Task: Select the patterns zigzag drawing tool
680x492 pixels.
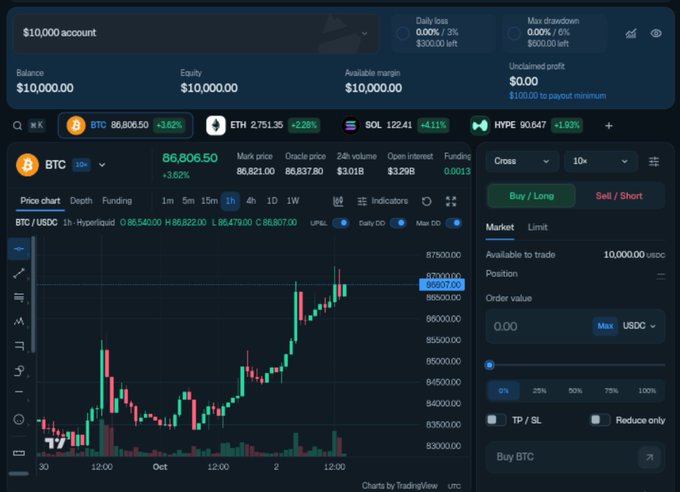Action: [x=19, y=321]
